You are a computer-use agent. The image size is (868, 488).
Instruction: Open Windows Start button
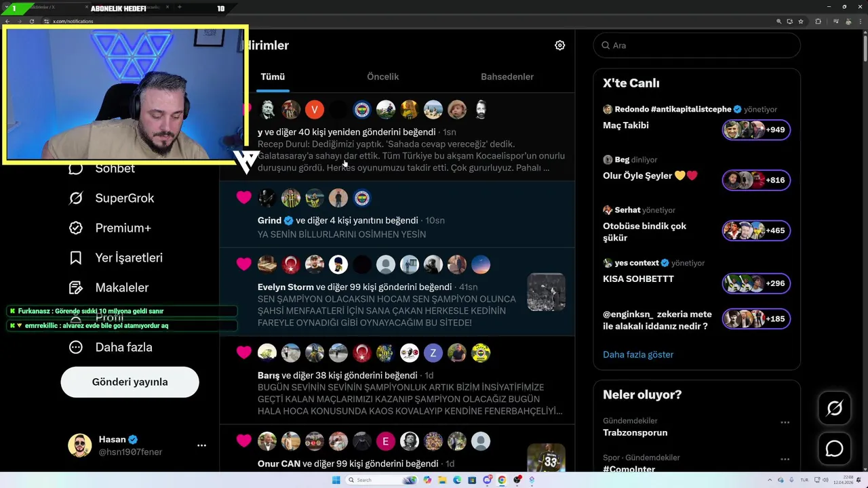pyautogui.click(x=336, y=480)
